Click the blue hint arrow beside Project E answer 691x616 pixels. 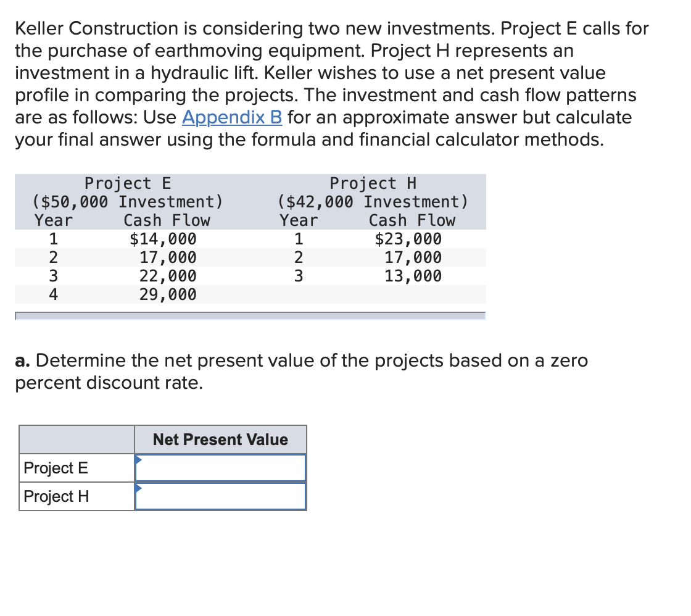(138, 459)
